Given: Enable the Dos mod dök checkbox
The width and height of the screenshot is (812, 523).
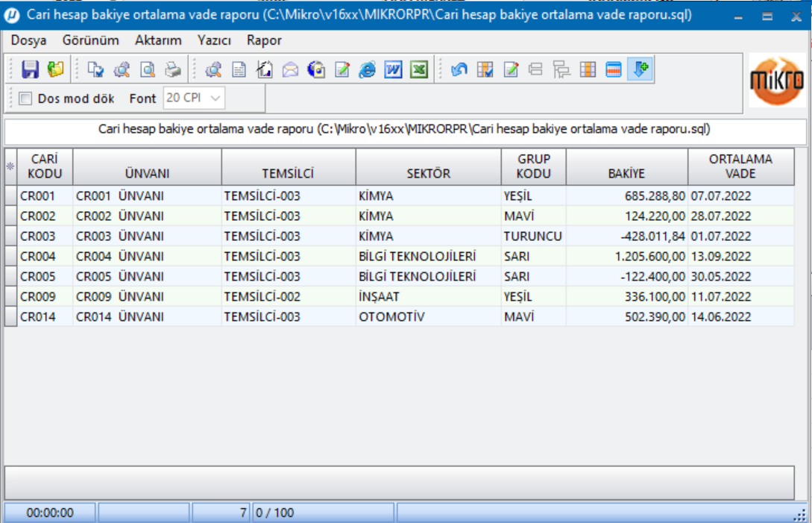Looking at the screenshot, I should 25,98.
